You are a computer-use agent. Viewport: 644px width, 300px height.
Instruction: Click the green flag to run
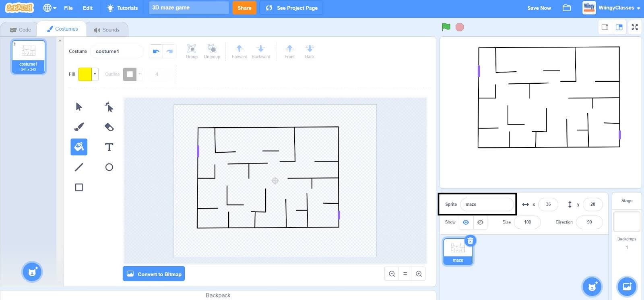446,27
